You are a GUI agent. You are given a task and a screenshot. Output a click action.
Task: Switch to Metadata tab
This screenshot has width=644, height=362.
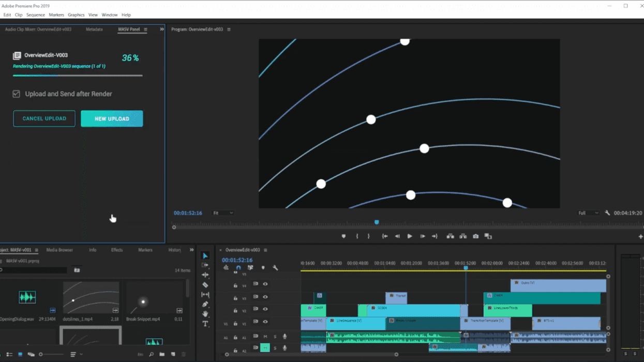click(94, 29)
